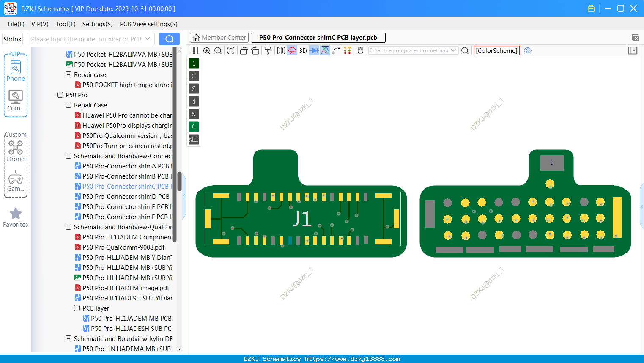Open the File(F) menu

click(x=16, y=24)
